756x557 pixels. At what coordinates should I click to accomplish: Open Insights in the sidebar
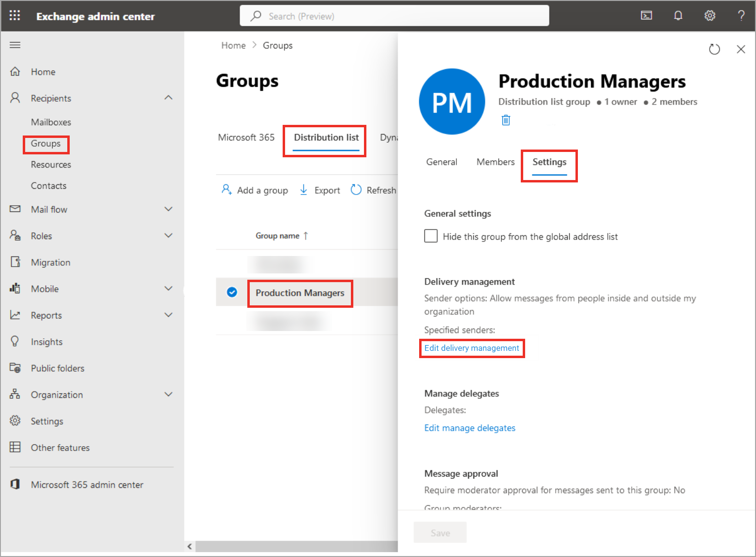46,342
